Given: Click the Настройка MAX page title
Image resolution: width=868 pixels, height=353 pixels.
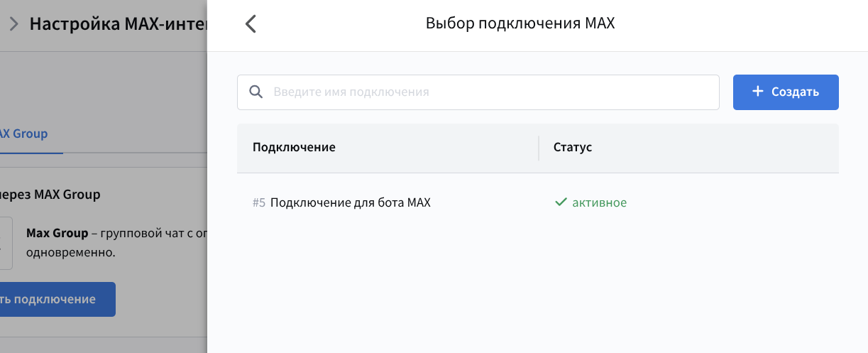Looking at the screenshot, I should click(x=118, y=23).
